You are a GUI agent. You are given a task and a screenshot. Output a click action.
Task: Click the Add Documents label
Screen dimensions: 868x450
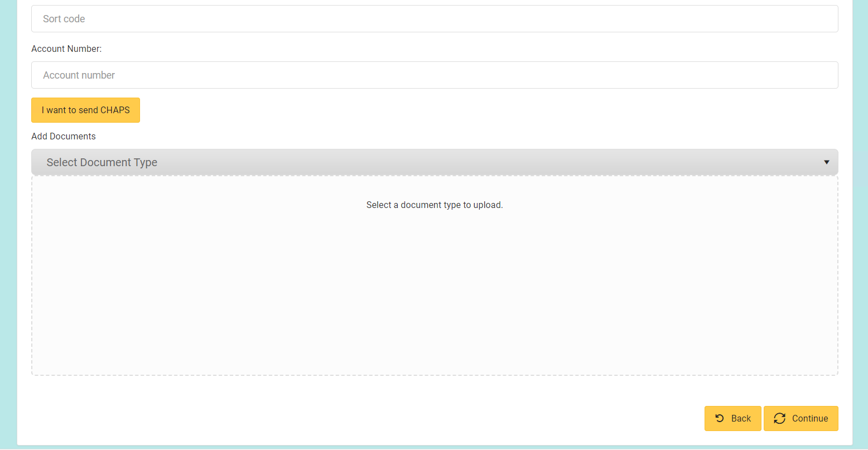pos(64,137)
